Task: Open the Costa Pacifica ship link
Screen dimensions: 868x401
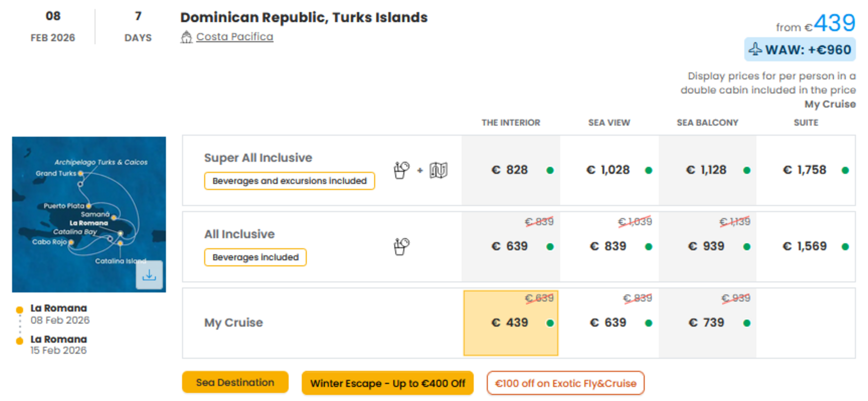Action: coord(235,37)
